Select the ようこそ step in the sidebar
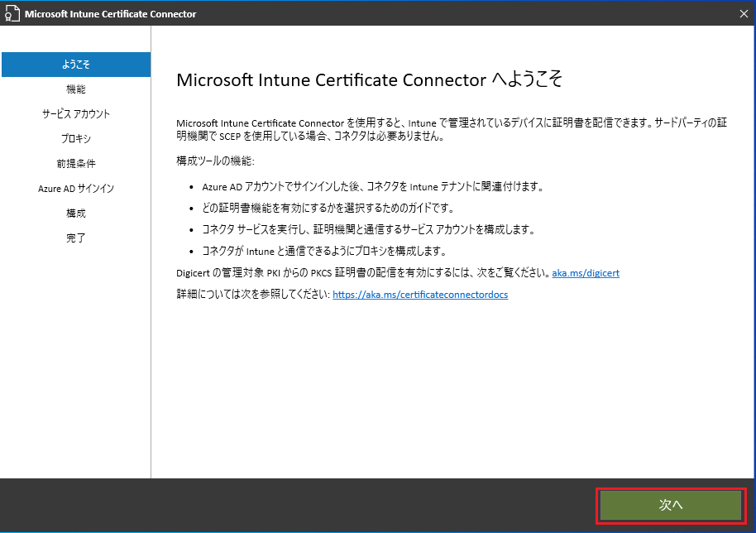 (x=76, y=65)
